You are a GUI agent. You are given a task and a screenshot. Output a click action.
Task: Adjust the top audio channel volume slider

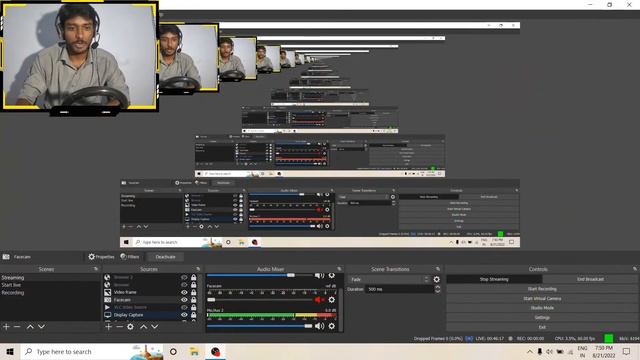(x=260, y=276)
